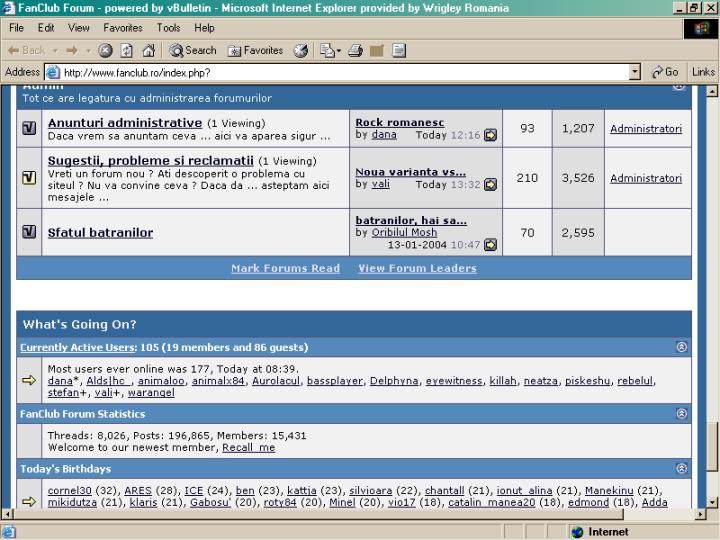Click the address bar URL field
The width and height of the screenshot is (720, 540).
coord(344,73)
